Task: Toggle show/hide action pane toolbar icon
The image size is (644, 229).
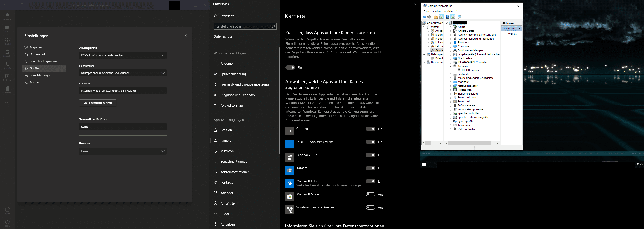Action: click(453, 17)
